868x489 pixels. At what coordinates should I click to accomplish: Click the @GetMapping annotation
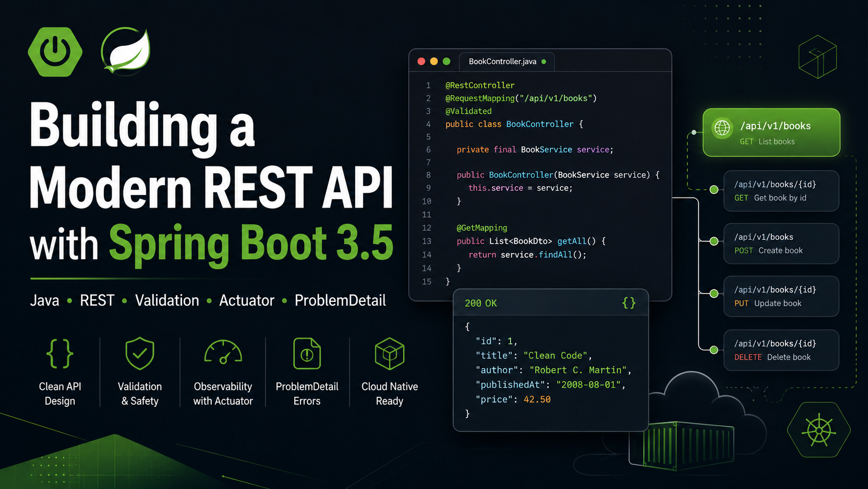click(x=482, y=228)
